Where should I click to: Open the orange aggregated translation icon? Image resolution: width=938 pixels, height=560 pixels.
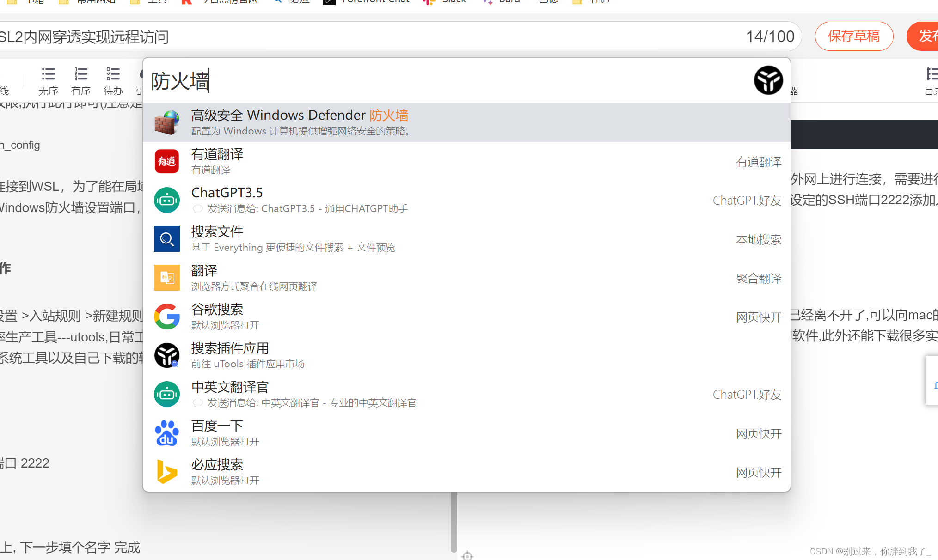click(167, 278)
